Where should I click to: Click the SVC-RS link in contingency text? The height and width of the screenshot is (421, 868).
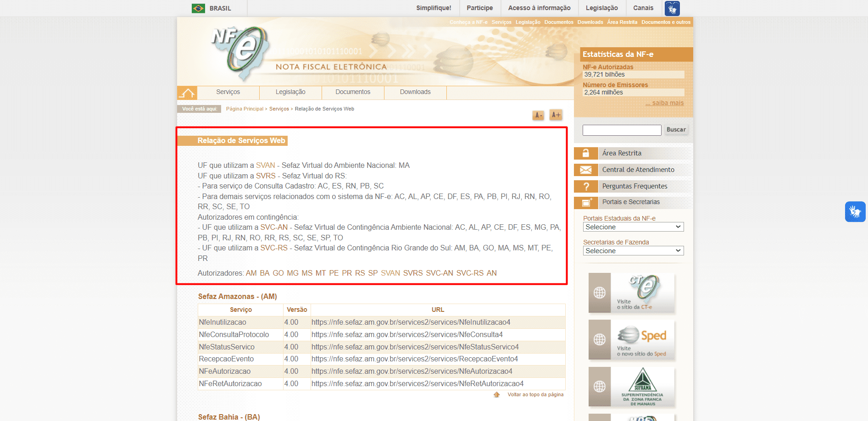[x=274, y=248]
